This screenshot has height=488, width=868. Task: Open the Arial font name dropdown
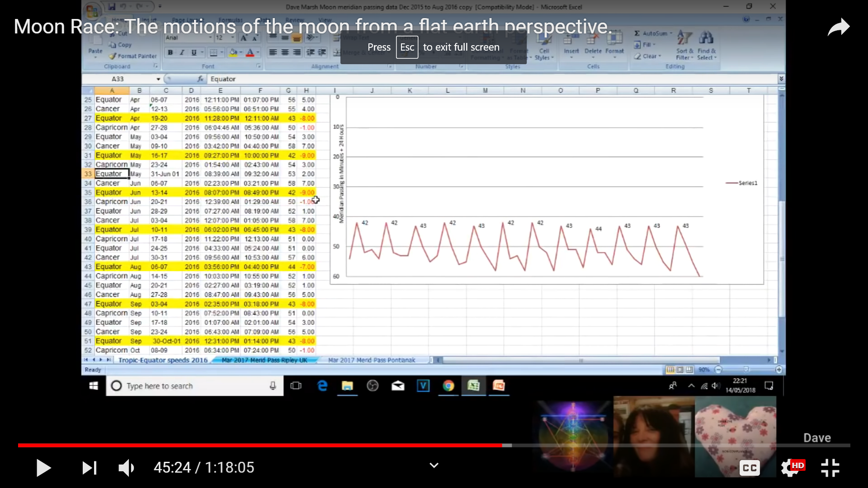[210, 38]
